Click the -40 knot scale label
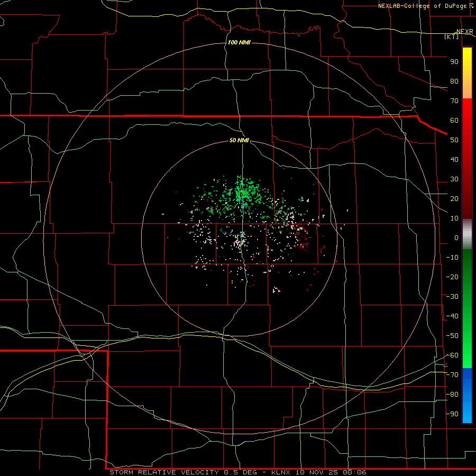 [452, 316]
